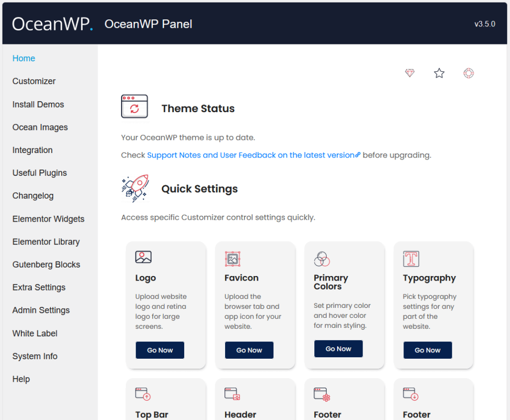Click 'Your OceanWP theme is up to date' text
This screenshot has width=510, height=420.
point(188,138)
